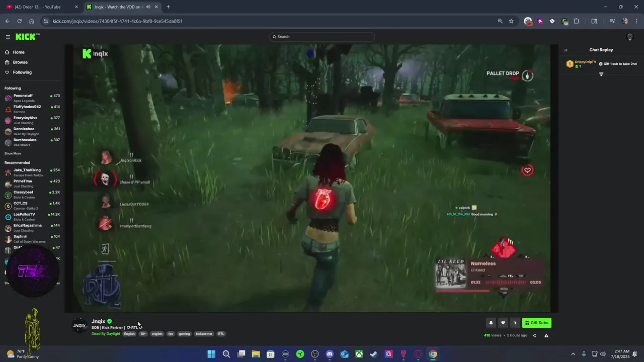Click the gaming tag
This screenshot has height=362, width=644.
coord(185,334)
